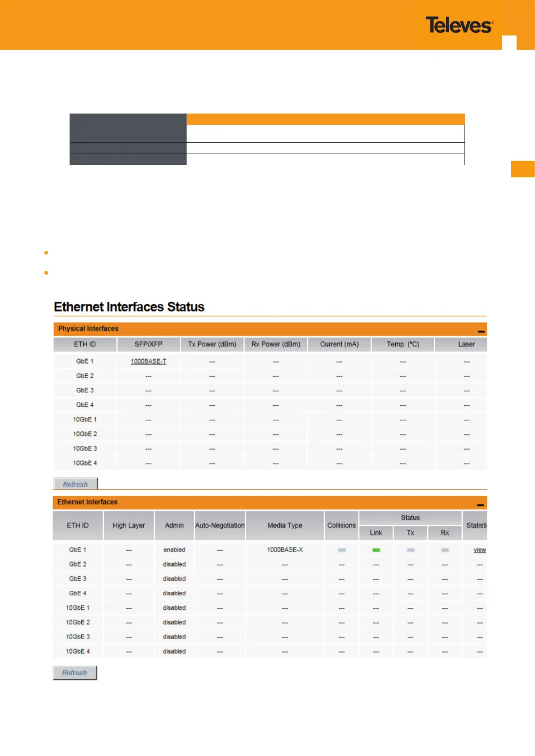Select the 1000BASE-X media type cell

(285, 550)
